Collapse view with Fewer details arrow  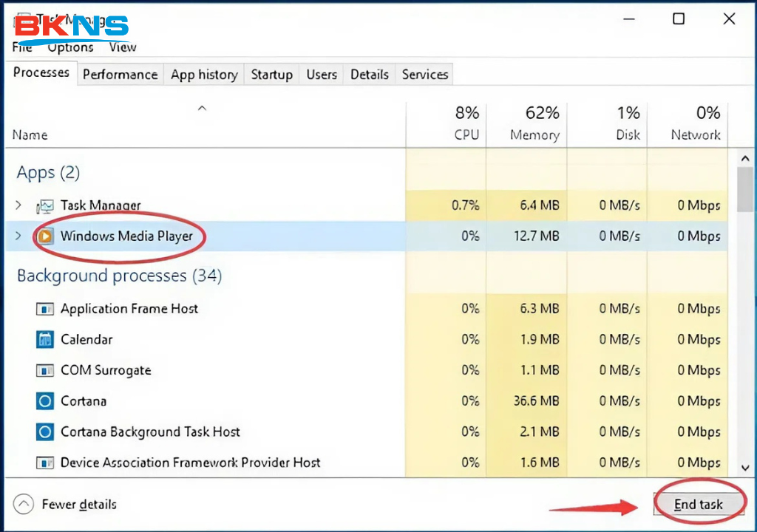[x=24, y=505]
